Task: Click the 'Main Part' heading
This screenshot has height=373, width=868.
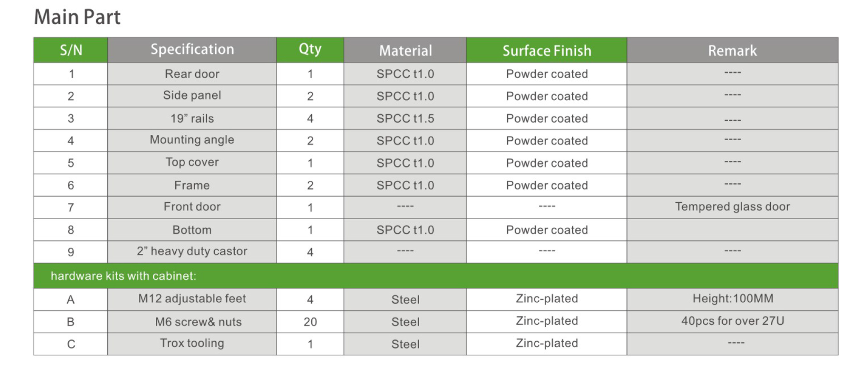Action: (77, 17)
